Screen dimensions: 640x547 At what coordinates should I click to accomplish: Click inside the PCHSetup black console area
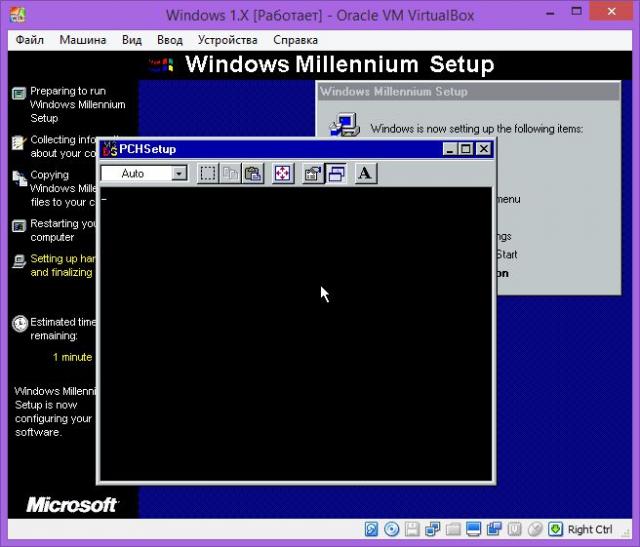click(296, 334)
